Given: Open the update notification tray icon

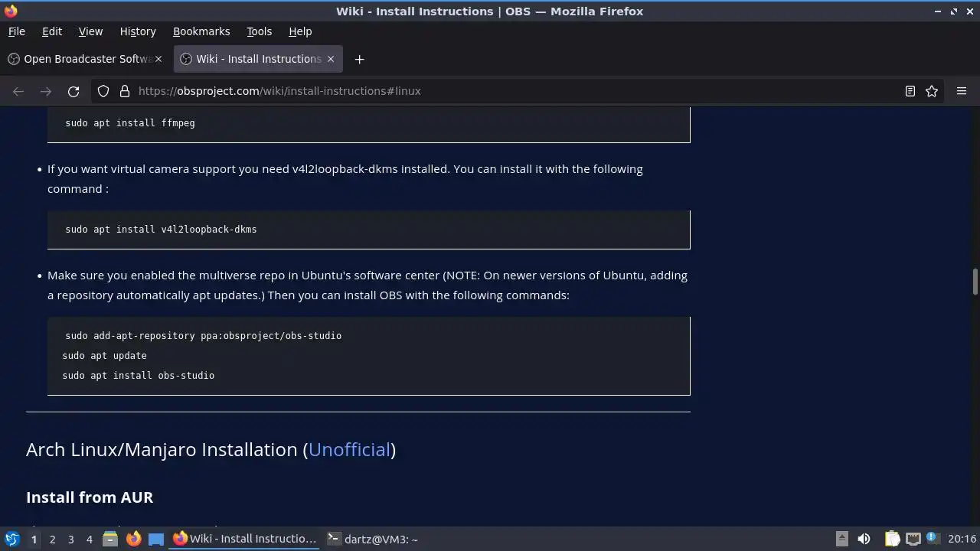Looking at the screenshot, I should [x=933, y=539].
